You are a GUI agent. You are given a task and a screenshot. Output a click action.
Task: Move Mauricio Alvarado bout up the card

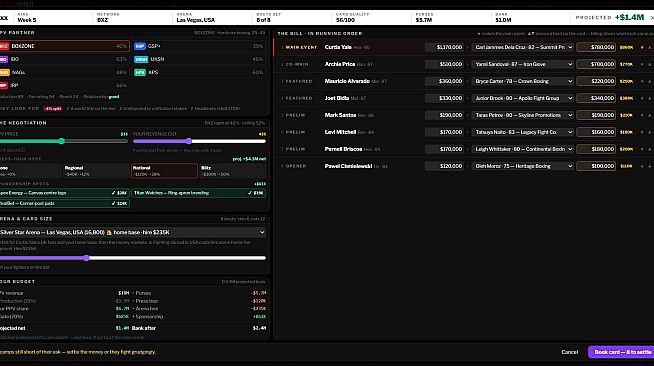tap(649, 81)
